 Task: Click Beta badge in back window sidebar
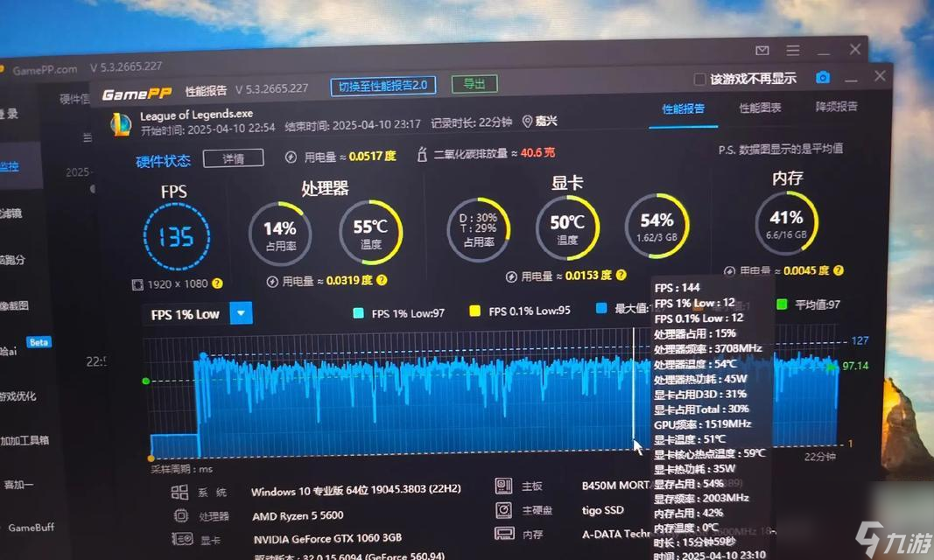(x=39, y=342)
